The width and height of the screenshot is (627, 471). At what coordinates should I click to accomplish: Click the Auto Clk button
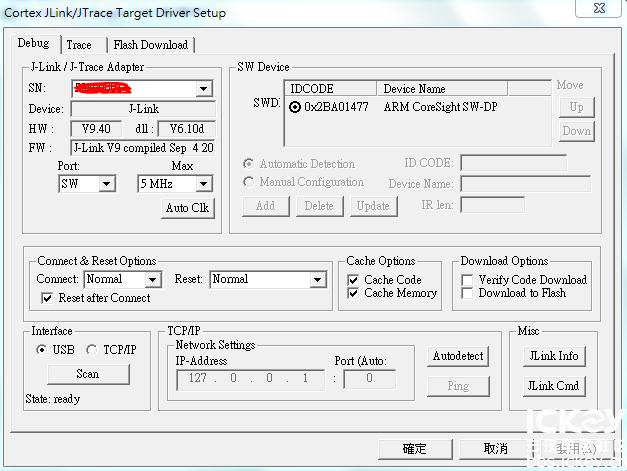[188, 208]
